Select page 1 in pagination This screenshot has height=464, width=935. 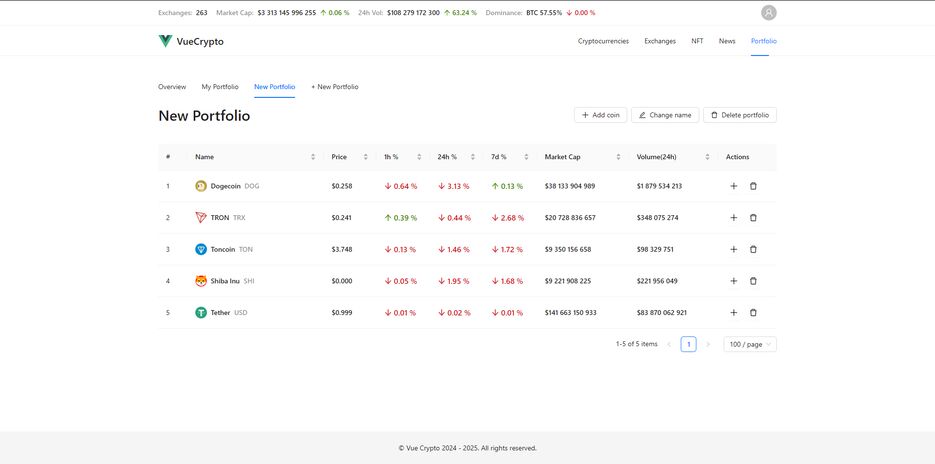point(688,344)
